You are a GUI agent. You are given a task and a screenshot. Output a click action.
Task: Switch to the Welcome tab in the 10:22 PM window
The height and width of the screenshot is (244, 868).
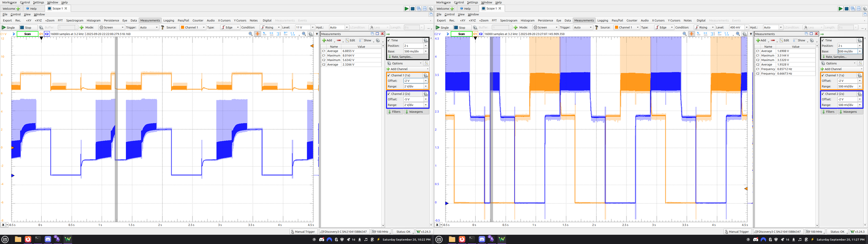(12, 9)
